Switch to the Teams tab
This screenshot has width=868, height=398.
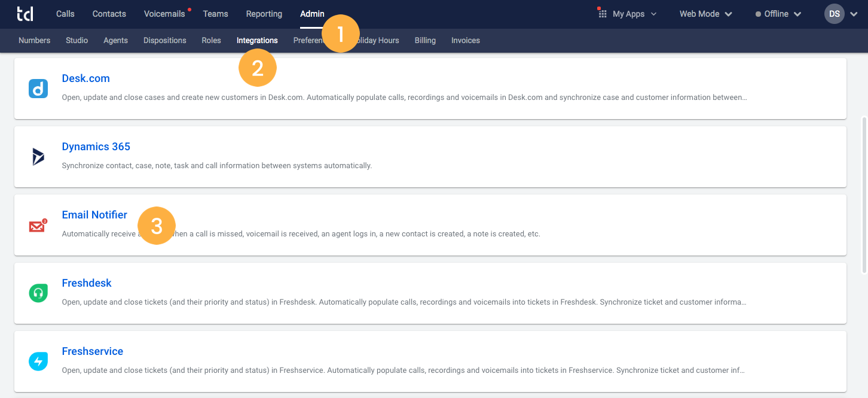[x=216, y=14]
